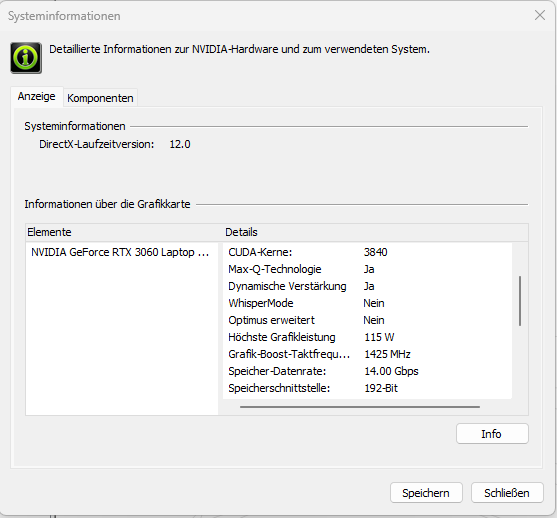557x518 pixels.
Task: Select the Optimus erweitert row
Action: pos(367,320)
